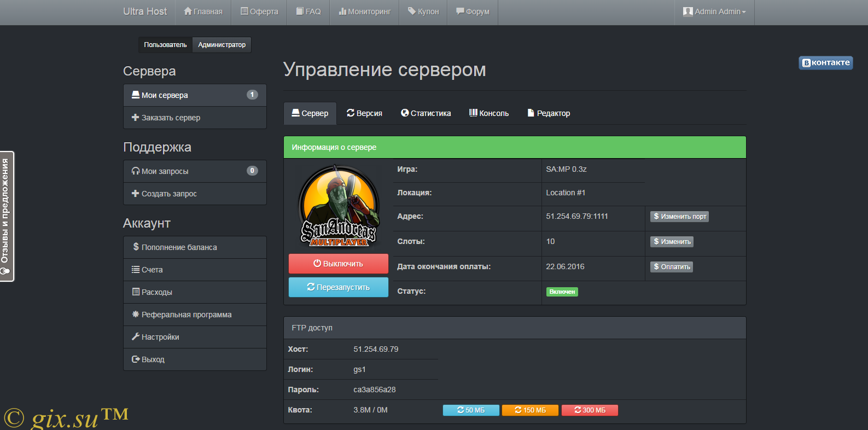
Task: Click the Настройки wrench icon
Action: [x=136, y=337]
